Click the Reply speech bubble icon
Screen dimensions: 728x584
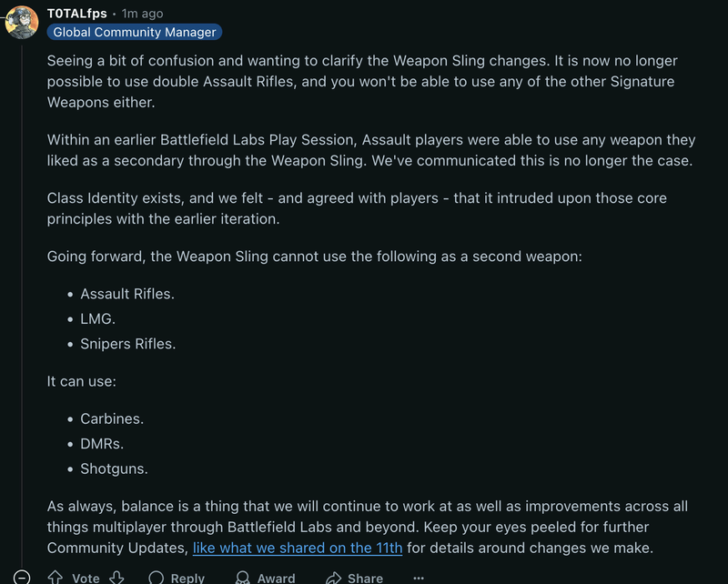click(x=157, y=578)
